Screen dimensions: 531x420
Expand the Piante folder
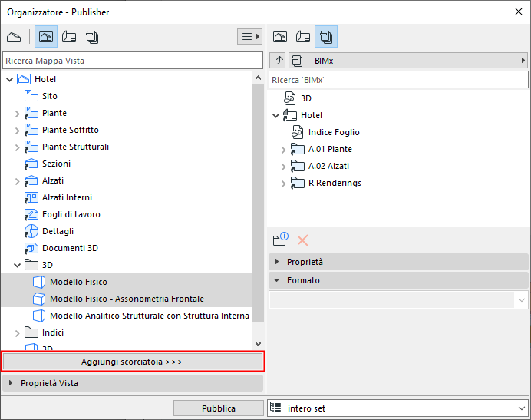[x=18, y=114]
